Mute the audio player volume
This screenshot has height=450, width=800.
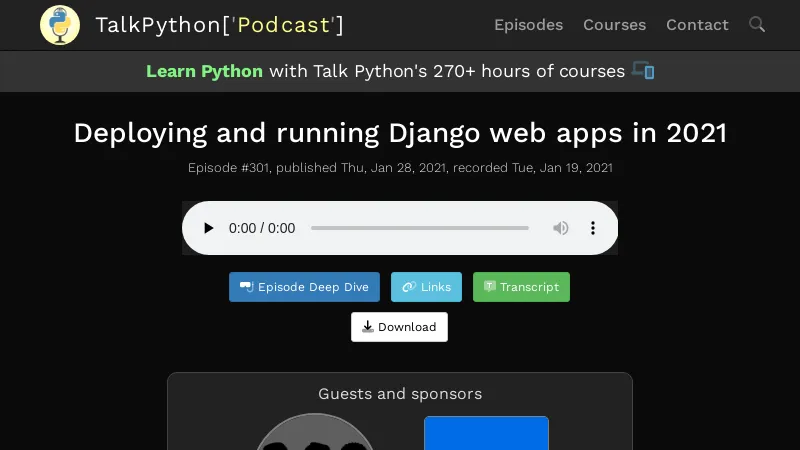click(561, 228)
